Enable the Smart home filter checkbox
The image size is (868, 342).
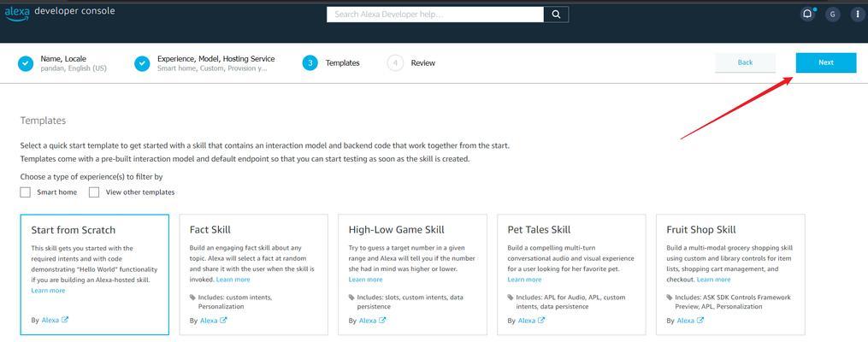tap(26, 192)
